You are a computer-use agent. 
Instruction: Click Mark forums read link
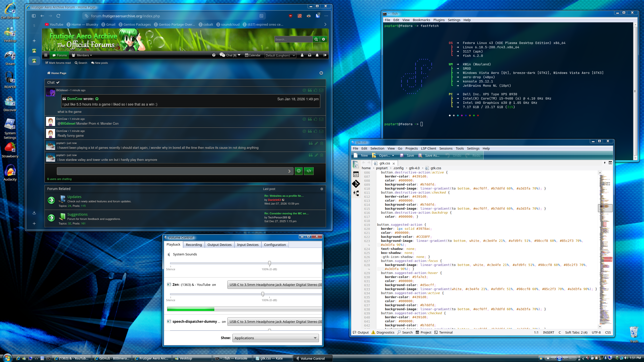point(58,63)
